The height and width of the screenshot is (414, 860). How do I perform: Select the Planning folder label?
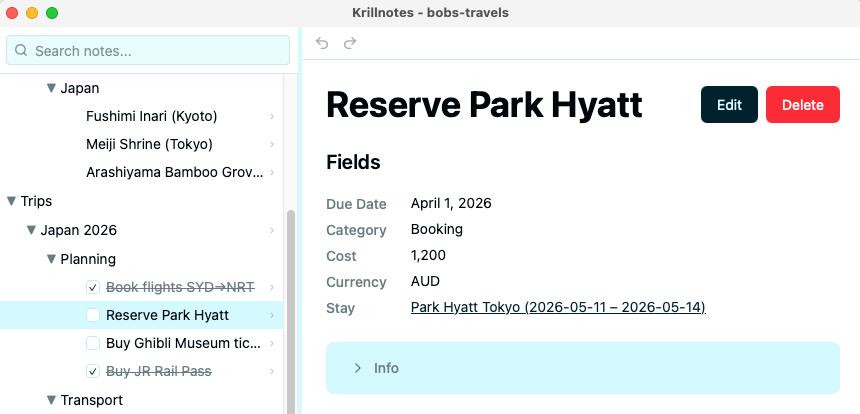[x=88, y=259]
